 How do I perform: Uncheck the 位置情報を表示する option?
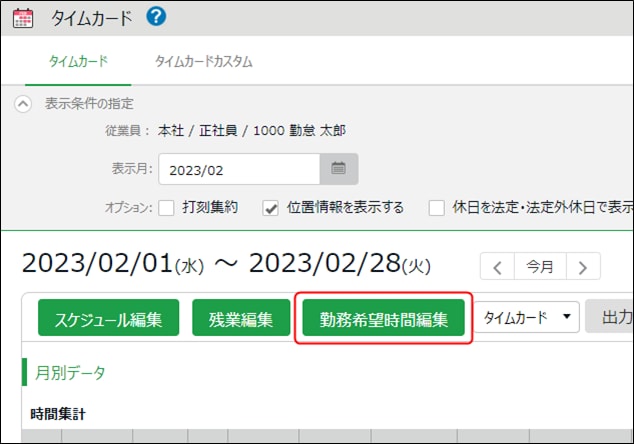click(270, 208)
